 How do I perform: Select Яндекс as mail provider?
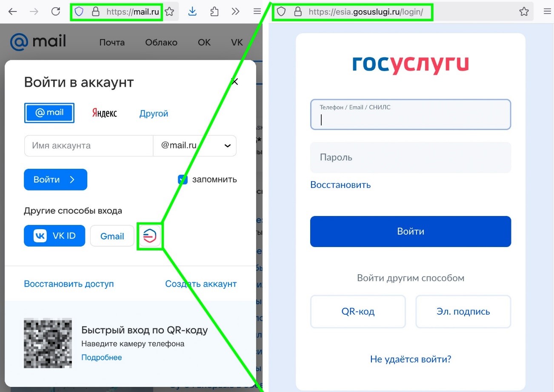pyautogui.click(x=104, y=114)
